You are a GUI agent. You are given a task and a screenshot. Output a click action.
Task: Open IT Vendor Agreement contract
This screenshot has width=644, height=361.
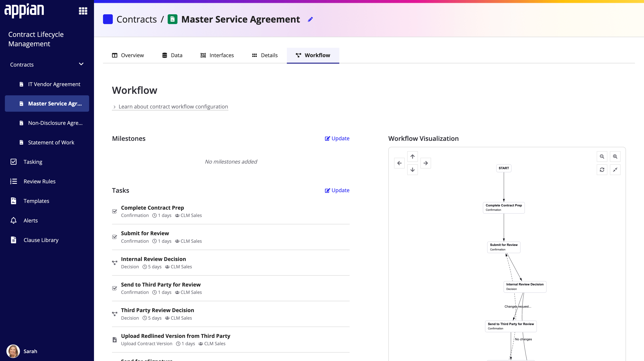(47, 84)
